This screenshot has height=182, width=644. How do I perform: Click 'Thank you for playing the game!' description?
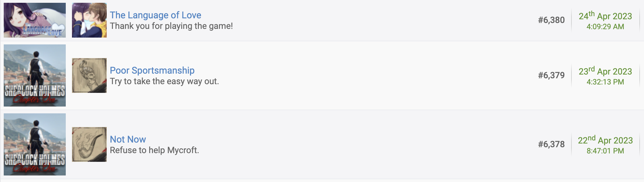tap(171, 26)
